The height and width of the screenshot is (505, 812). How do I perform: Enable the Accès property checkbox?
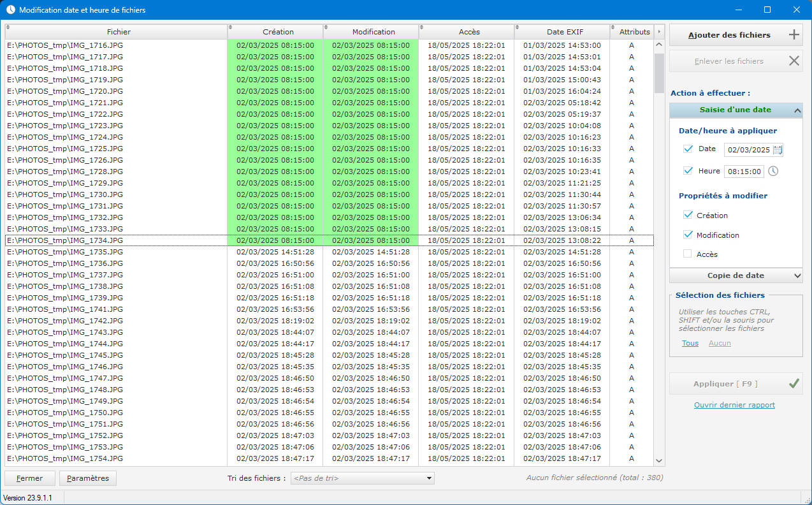[688, 254]
